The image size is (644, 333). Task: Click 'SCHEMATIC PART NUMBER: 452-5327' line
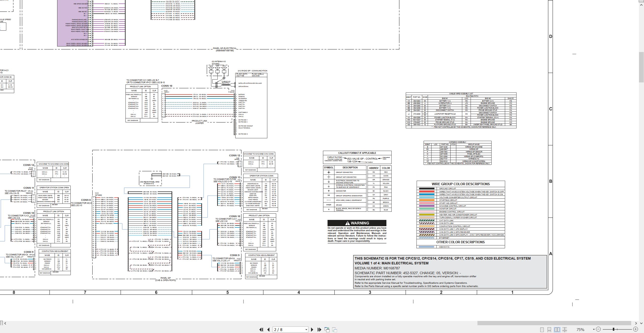tap(408, 273)
